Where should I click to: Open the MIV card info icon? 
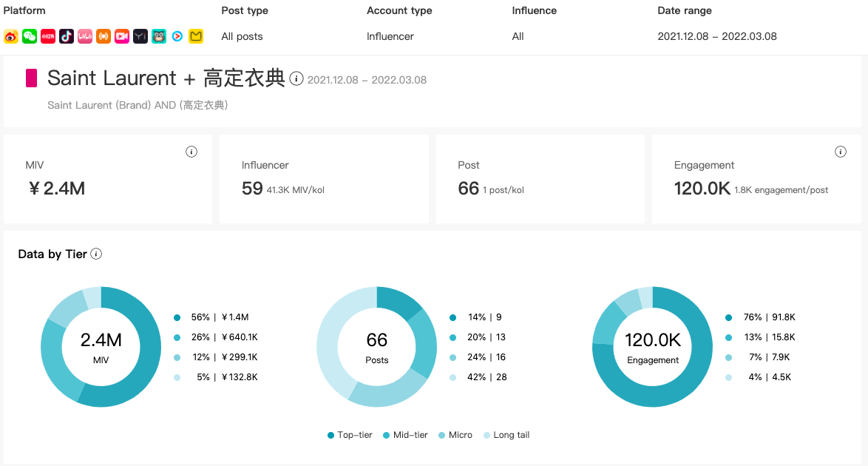(x=191, y=152)
